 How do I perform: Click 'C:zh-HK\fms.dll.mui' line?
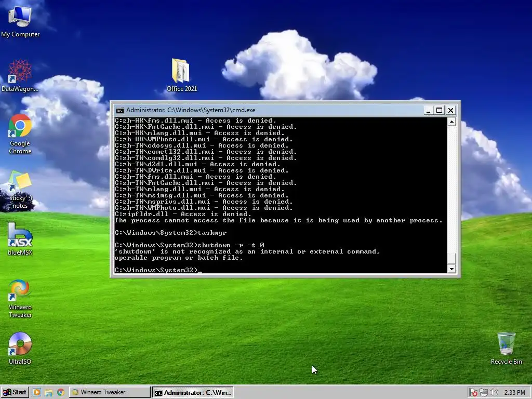point(195,121)
